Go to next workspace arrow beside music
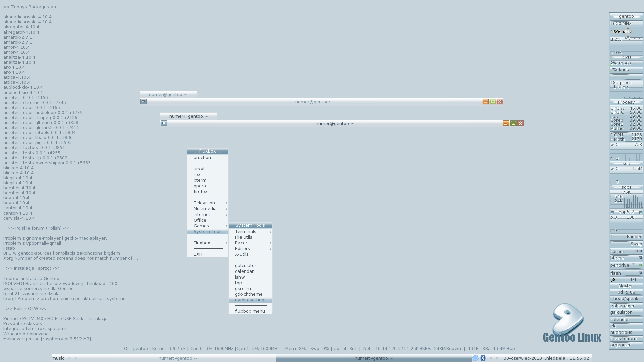This screenshot has height=362, width=644. (x=76, y=358)
